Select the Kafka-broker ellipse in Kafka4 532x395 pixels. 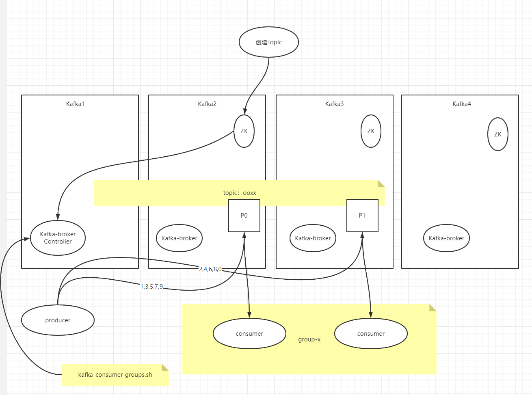446,238
